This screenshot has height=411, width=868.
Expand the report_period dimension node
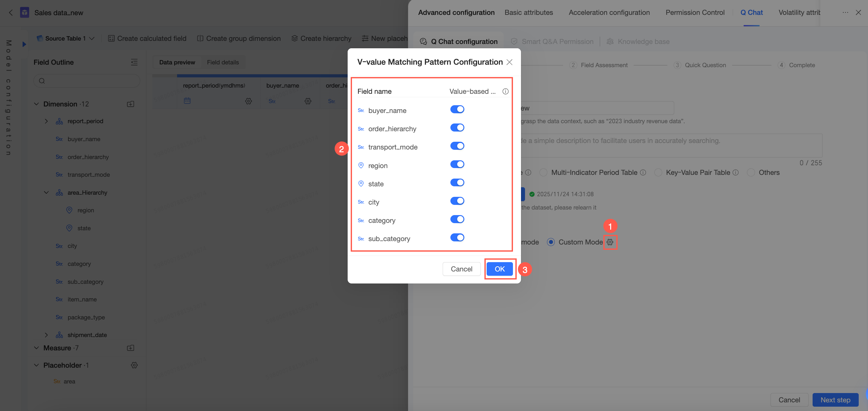coord(46,121)
